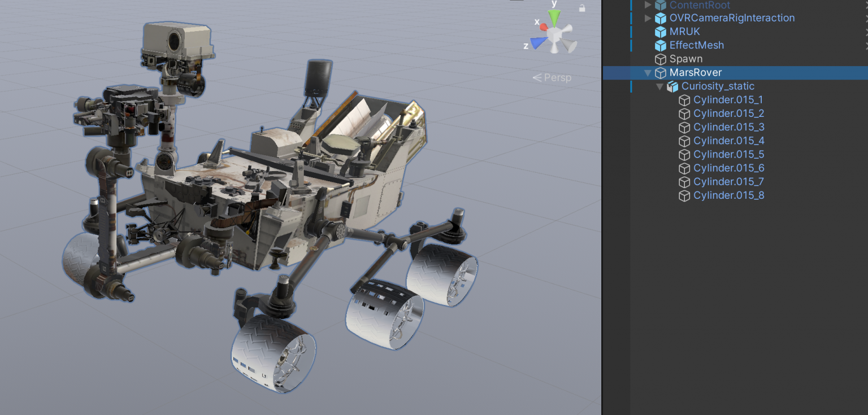Click the GameObject cube icon beside Spawn
Screen dimensions: 868x415
tap(660, 59)
